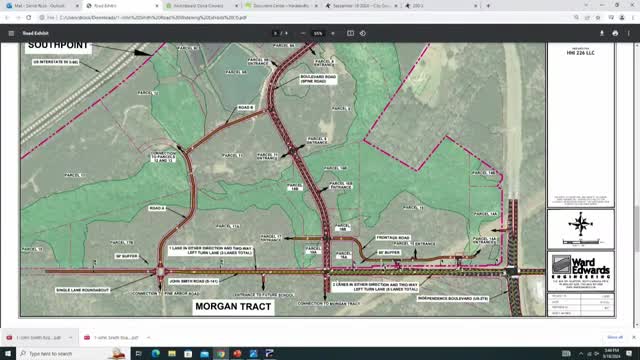
Task: Click the fit to page icon
Action: [350, 33]
